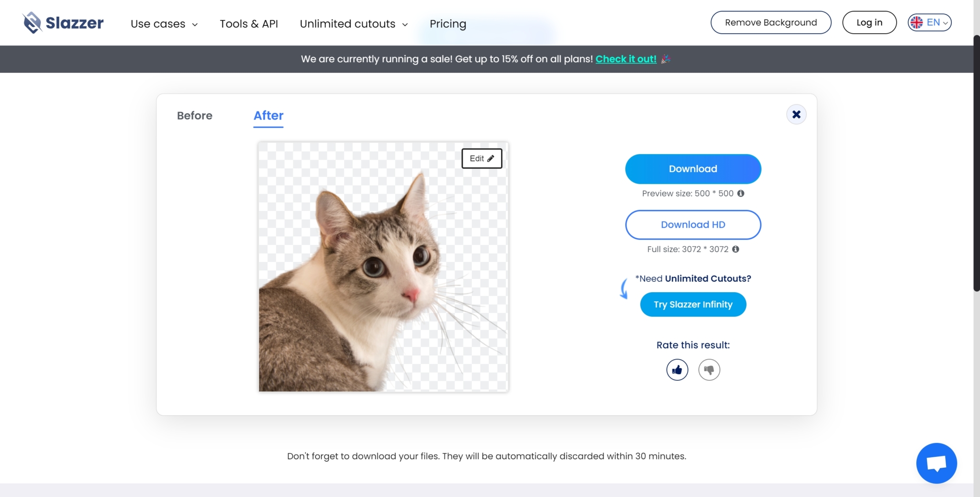Viewport: 980px width, 497px height.
Task: Download the HD version
Action: 692,224
